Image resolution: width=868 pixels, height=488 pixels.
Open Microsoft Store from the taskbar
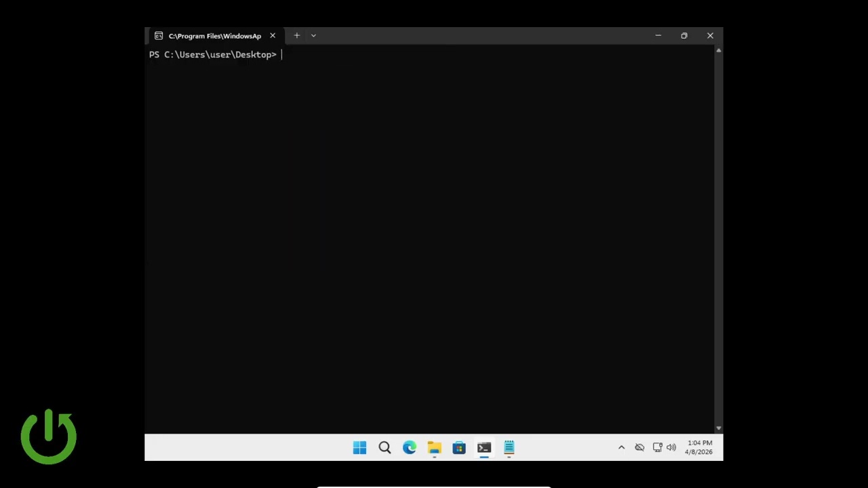pyautogui.click(x=459, y=447)
